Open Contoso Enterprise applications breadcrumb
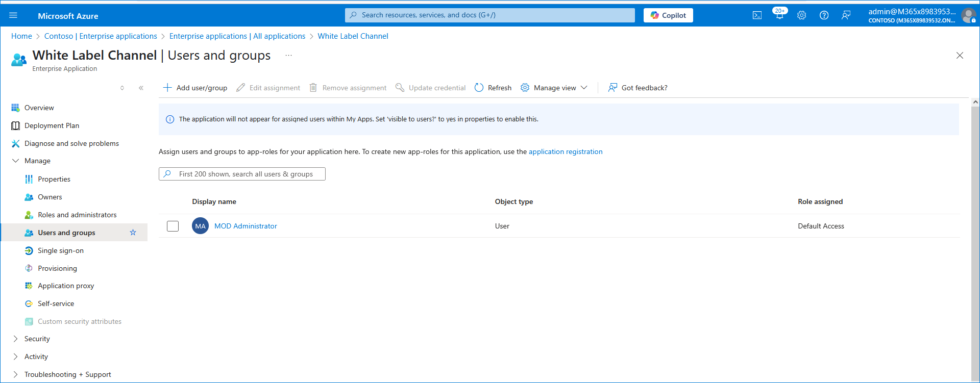Viewport: 980px width, 383px height. coord(101,36)
